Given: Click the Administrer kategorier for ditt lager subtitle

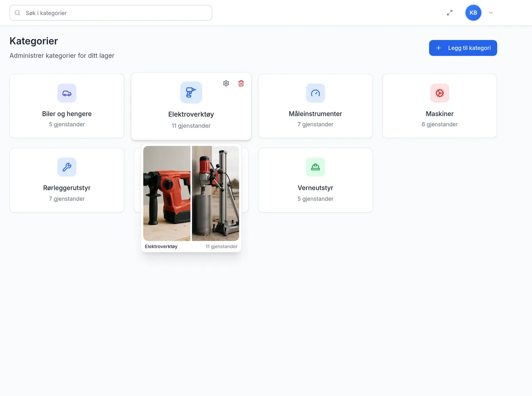Looking at the screenshot, I should pos(62,56).
